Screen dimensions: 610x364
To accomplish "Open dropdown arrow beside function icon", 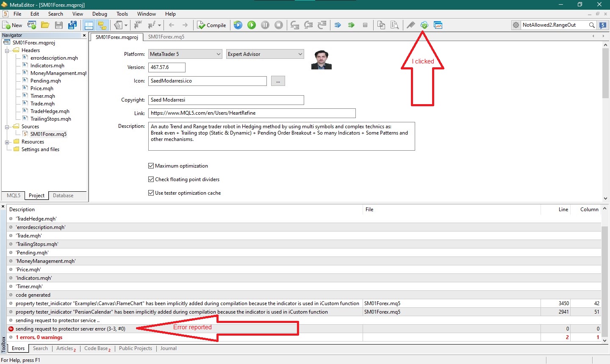I will (159, 25).
